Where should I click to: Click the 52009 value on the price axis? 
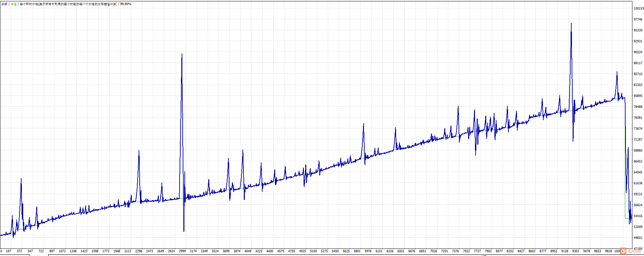(x=638, y=227)
